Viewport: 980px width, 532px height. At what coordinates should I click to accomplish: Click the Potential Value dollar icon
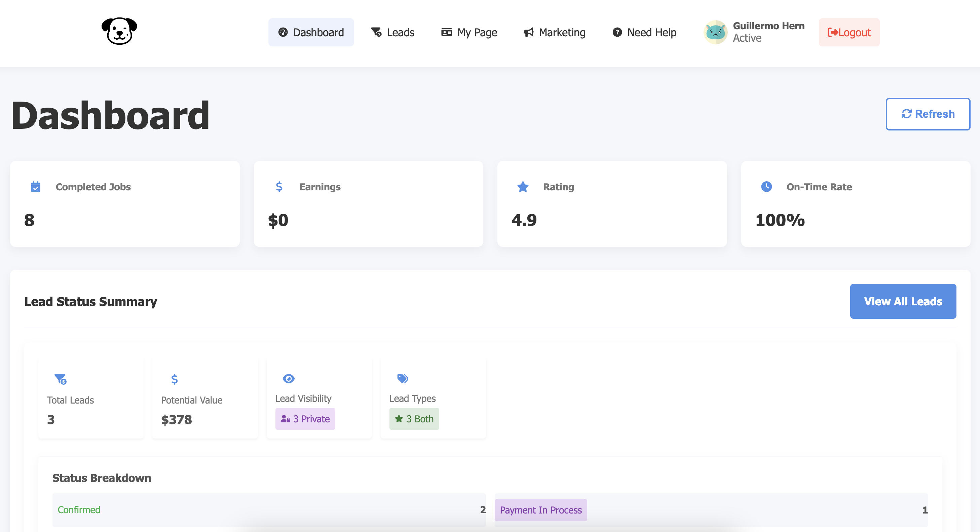pos(174,379)
